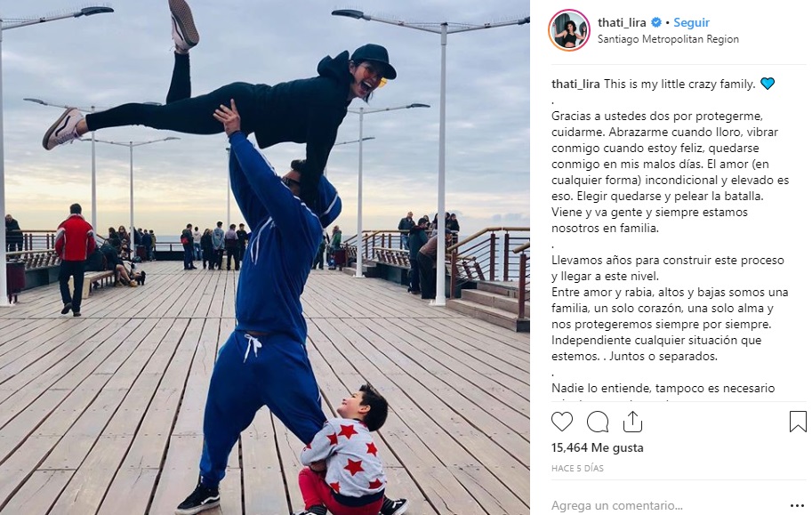
Task: Click the HACE 5 DÍAS timestamp
Action: (577, 469)
